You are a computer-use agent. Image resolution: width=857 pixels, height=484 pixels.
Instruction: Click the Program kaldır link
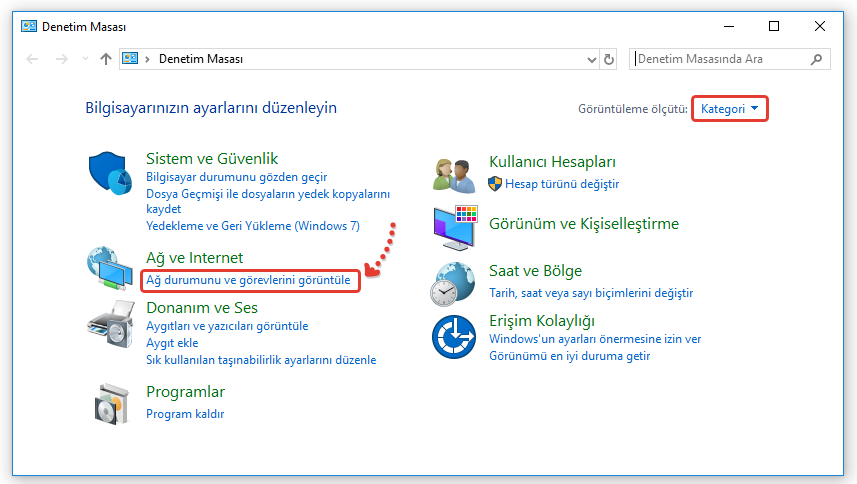185,414
